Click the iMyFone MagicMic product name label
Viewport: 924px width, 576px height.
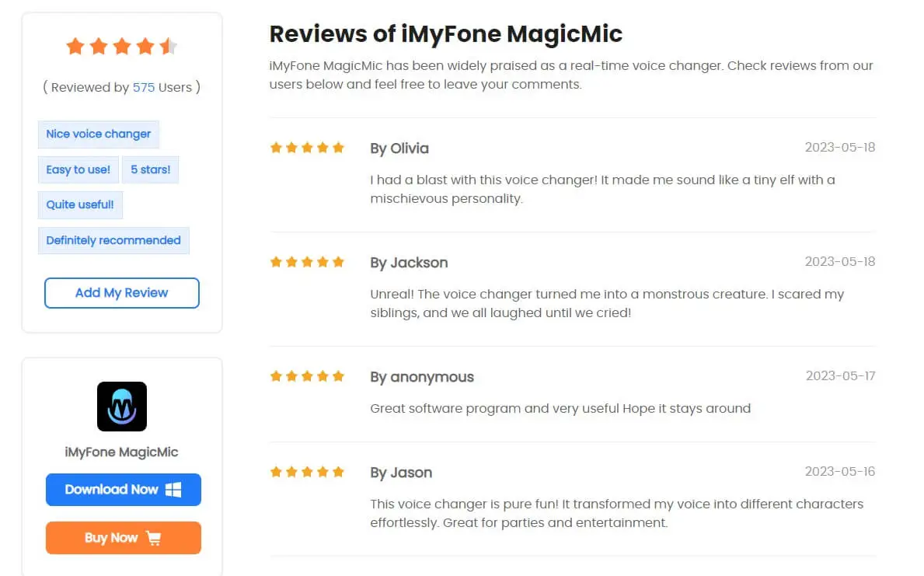[121, 452]
